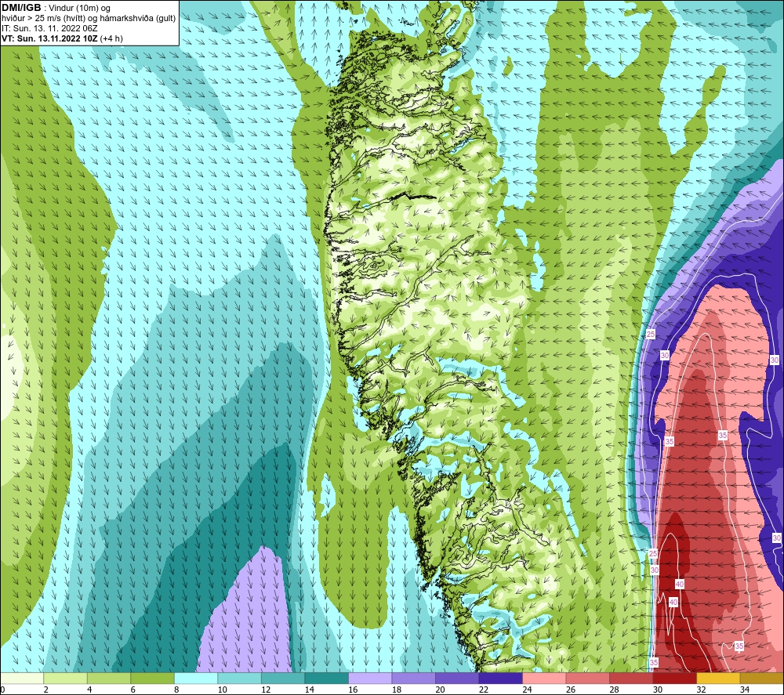784x695 pixels.
Task: Pick the 18–20 m/s violet legend swatch
Action: pos(413,678)
